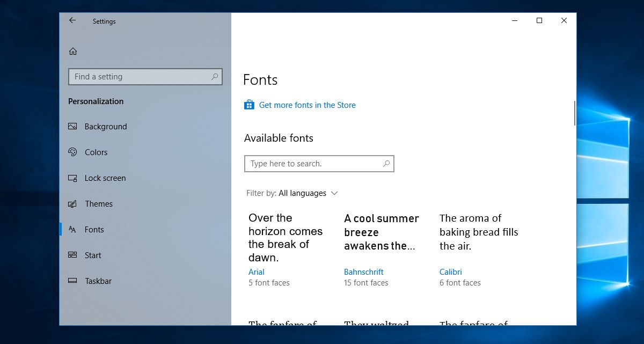Screen dimensions: 644x344
Task: Switch to the Themes page
Action: [99, 204]
